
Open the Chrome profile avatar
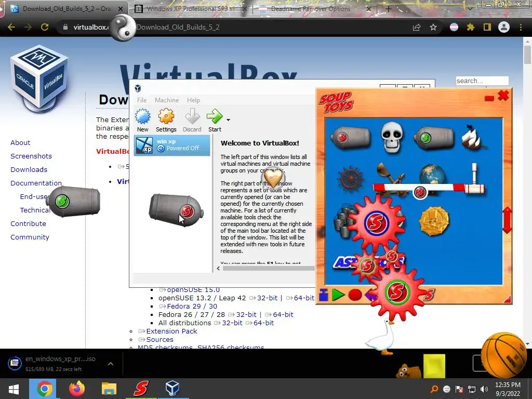[504, 27]
